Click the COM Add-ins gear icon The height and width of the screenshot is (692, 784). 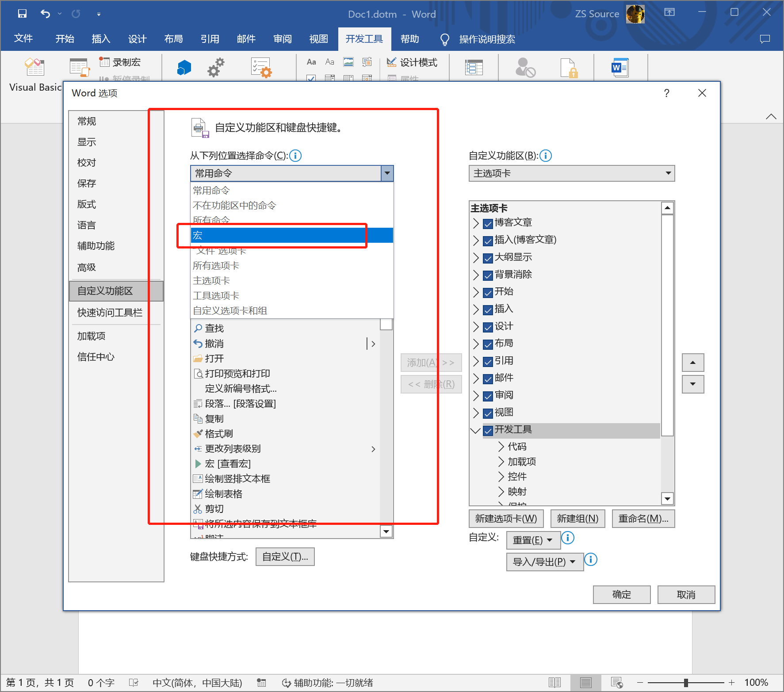tap(216, 68)
